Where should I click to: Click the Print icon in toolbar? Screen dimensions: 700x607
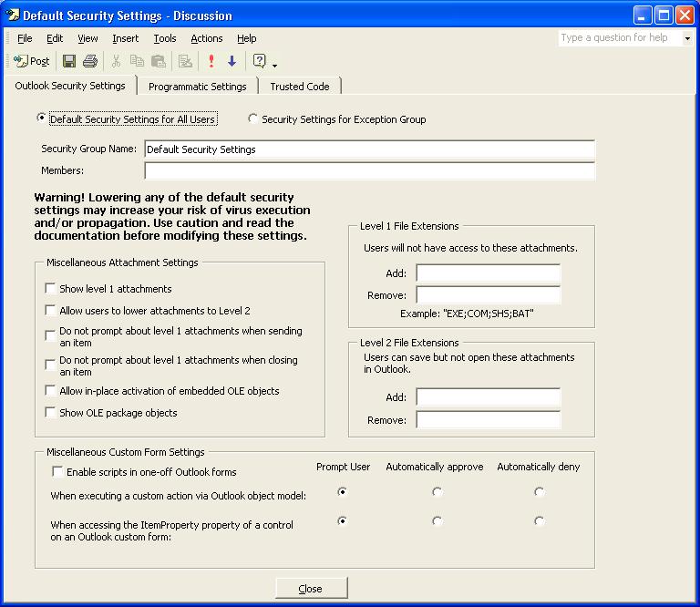pos(90,61)
